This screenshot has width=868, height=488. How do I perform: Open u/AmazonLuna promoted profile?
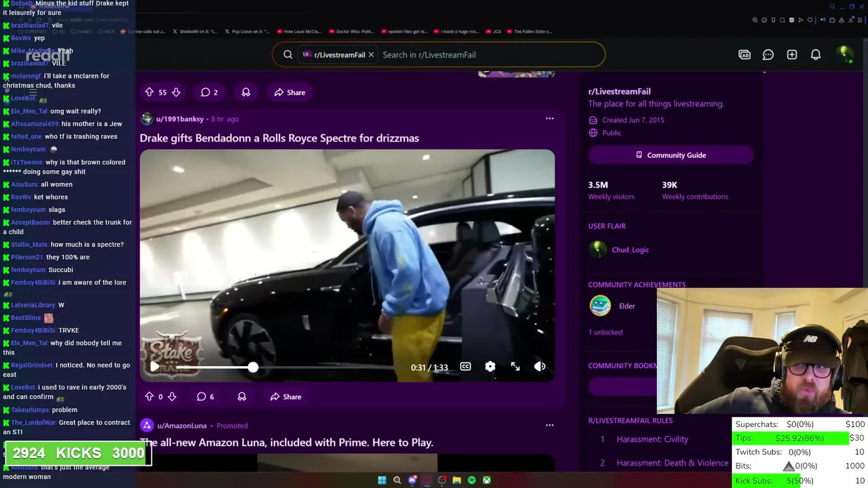pos(182,426)
